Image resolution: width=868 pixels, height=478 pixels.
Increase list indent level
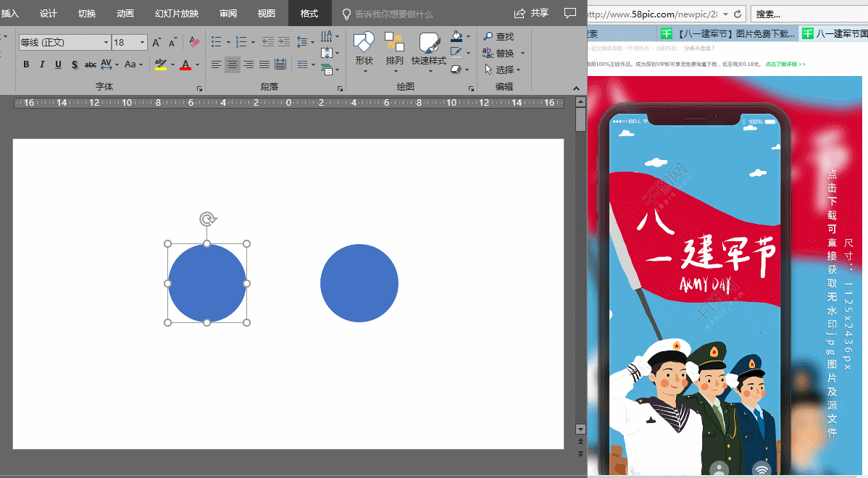tap(284, 42)
